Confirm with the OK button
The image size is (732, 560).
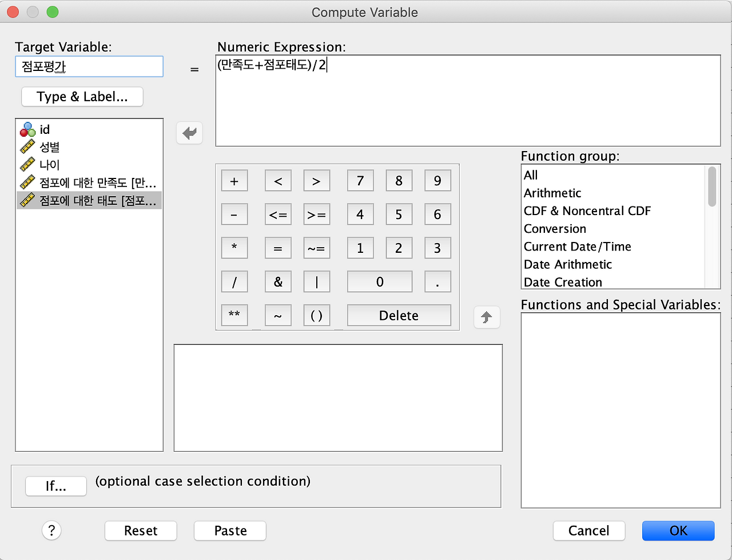click(x=678, y=530)
